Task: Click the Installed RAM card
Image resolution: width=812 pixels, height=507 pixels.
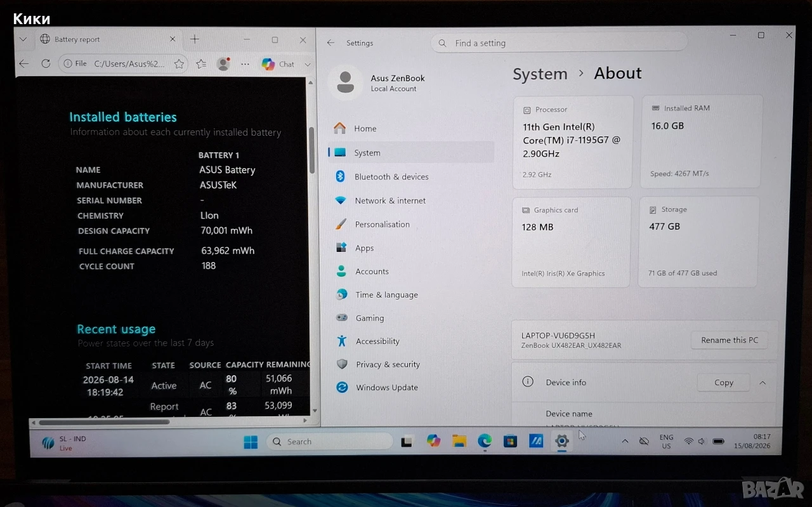Action: coord(701,142)
